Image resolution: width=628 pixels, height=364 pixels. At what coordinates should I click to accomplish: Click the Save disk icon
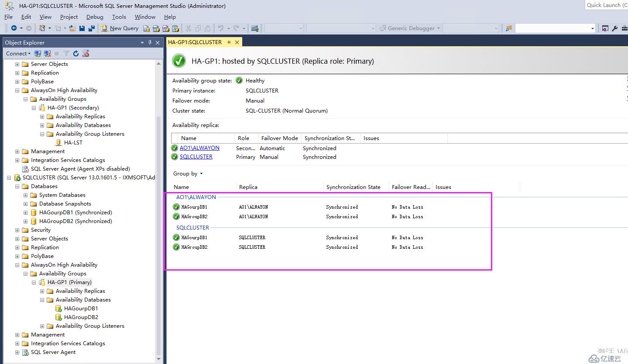(82, 28)
